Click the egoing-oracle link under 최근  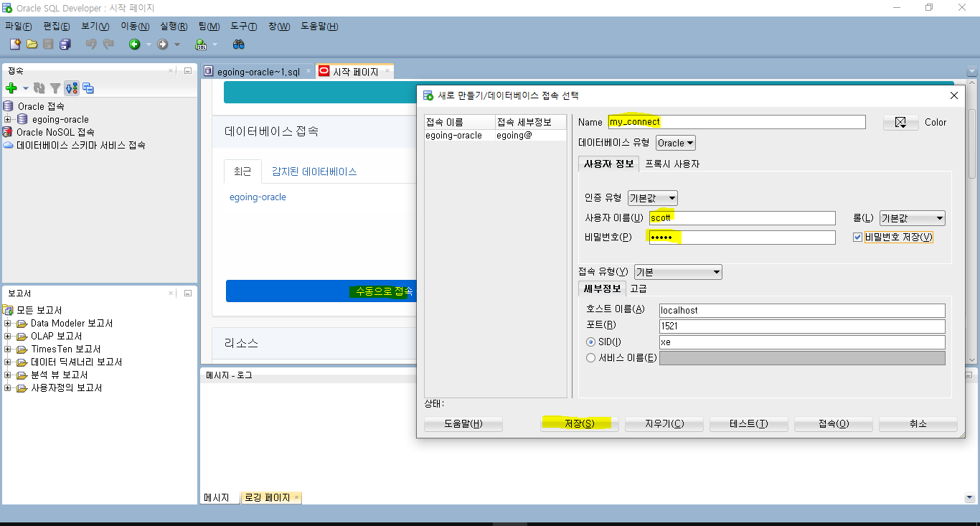click(x=258, y=197)
